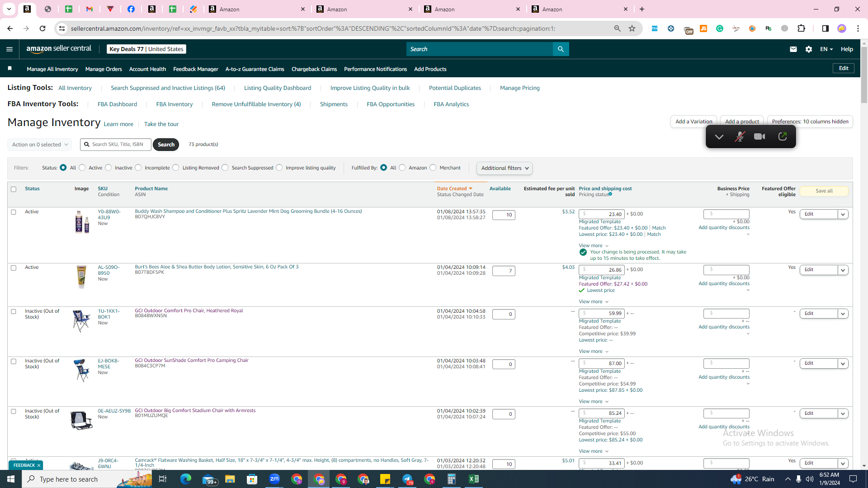The image size is (868, 488).
Task: Click the Buddy Wash price field 23.40
Action: point(602,214)
